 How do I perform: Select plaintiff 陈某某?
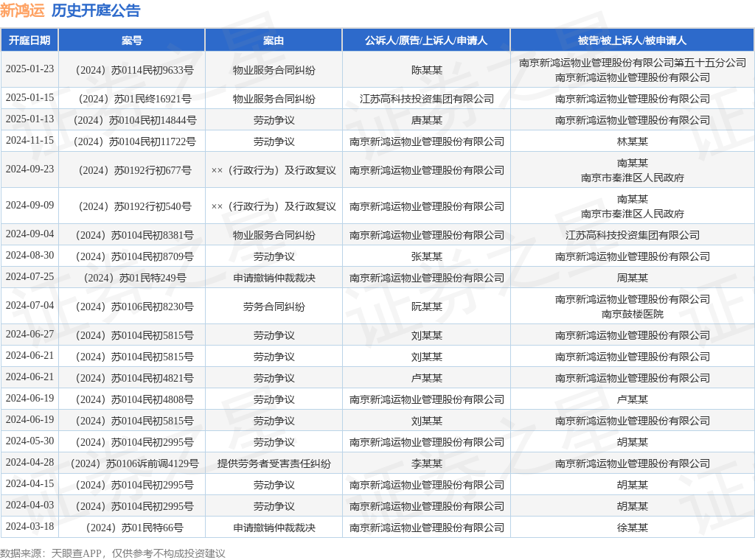[x=427, y=70]
